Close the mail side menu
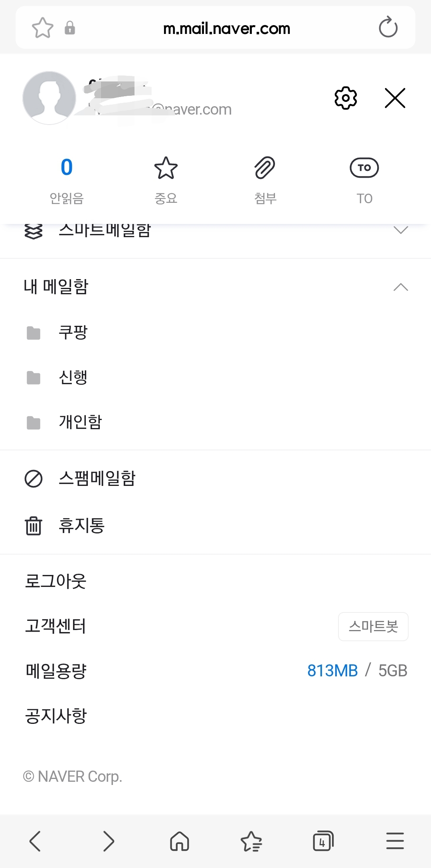 tap(395, 98)
